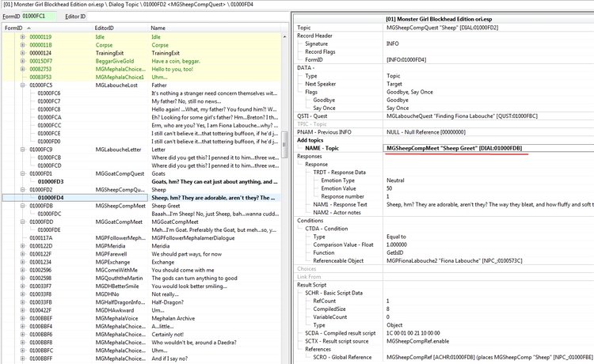Screen dimensions: 594x364
Task: Select INFO record 01000FC8
Action: pos(142,109)
